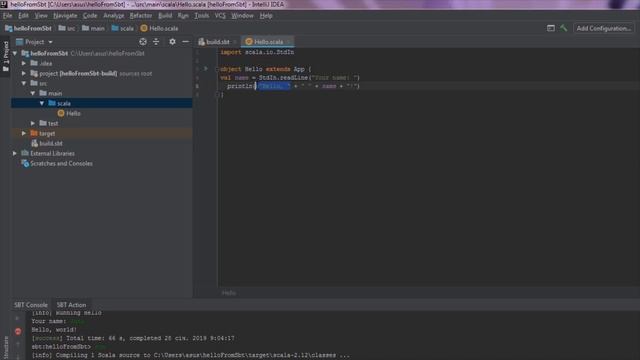Click the Hello.scala breadcrumb item
This screenshot has width=640, height=360.
(x=159, y=28)
